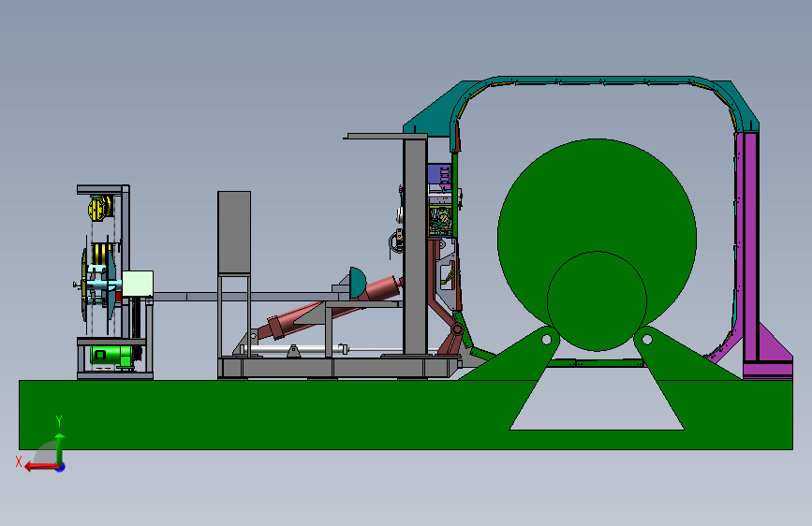Select the tall gray center column
Screen dimensions: 812x526
pyautogui.click(x=415, y=246)
